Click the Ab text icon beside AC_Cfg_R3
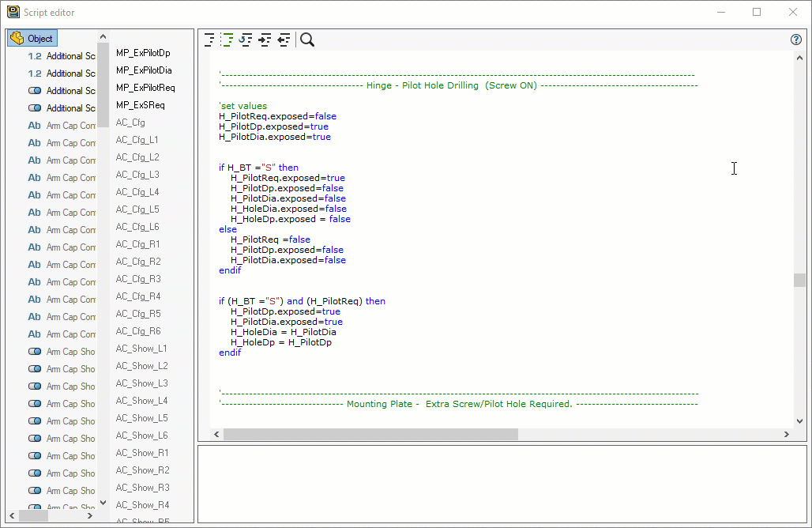 [34, 282]
